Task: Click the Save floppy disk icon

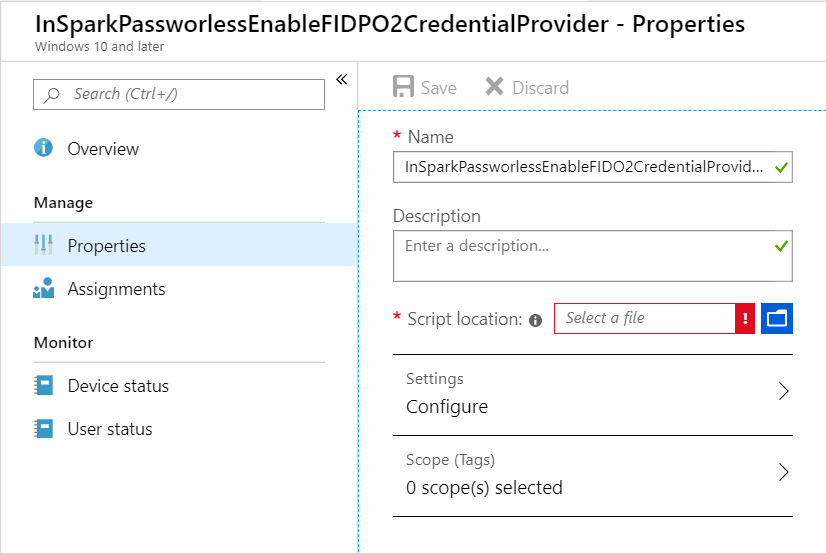Action: tap(404, 87)
